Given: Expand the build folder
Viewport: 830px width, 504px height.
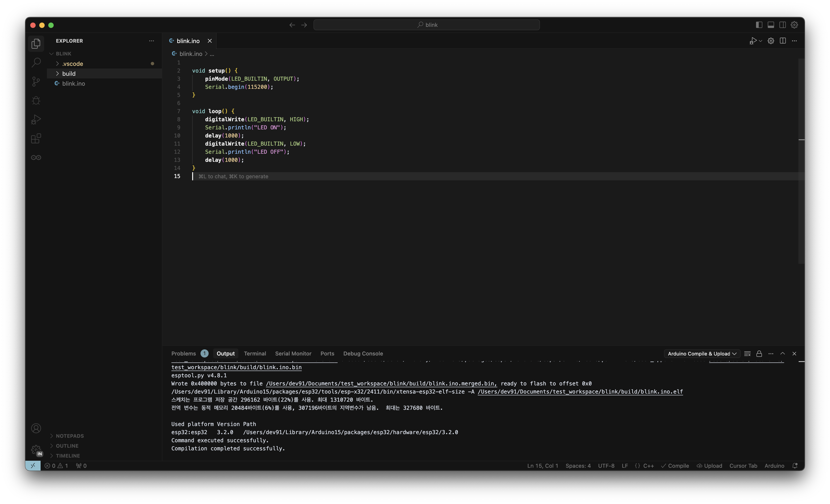Looking at the screenshot, I should (69, 73).
